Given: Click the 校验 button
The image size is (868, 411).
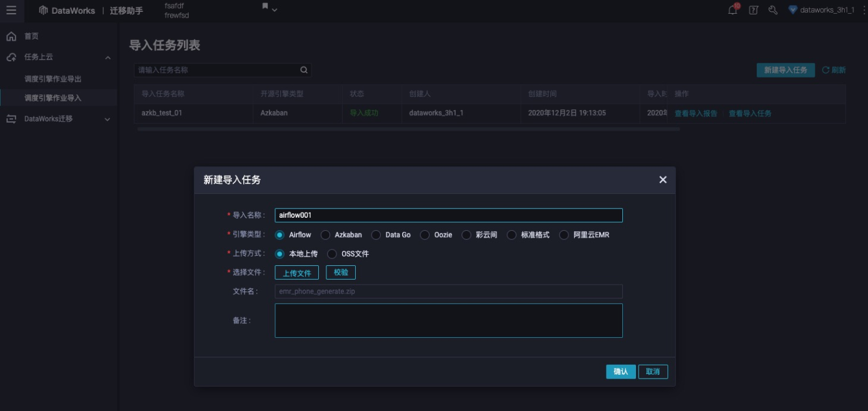Looking at the screenshot, I should coord(341,273).
